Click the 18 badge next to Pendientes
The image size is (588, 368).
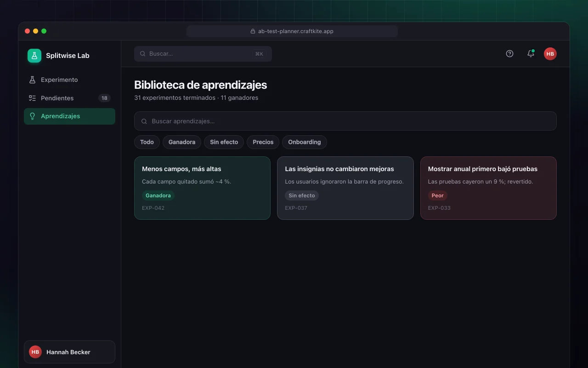point(104,98)
